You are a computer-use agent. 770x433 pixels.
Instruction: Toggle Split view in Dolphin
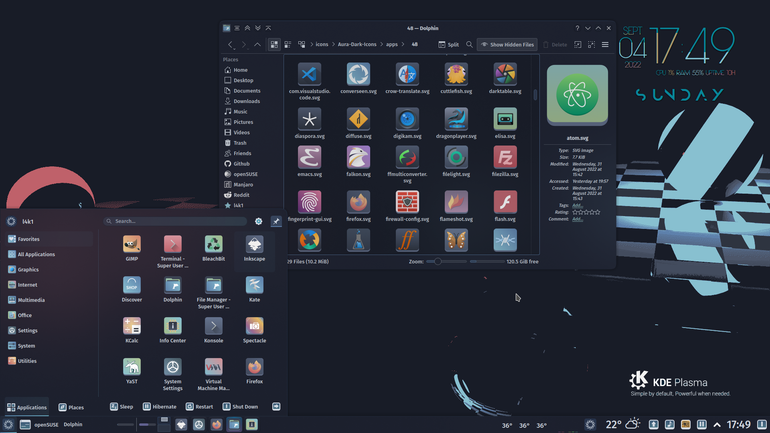tap(448, 45)
